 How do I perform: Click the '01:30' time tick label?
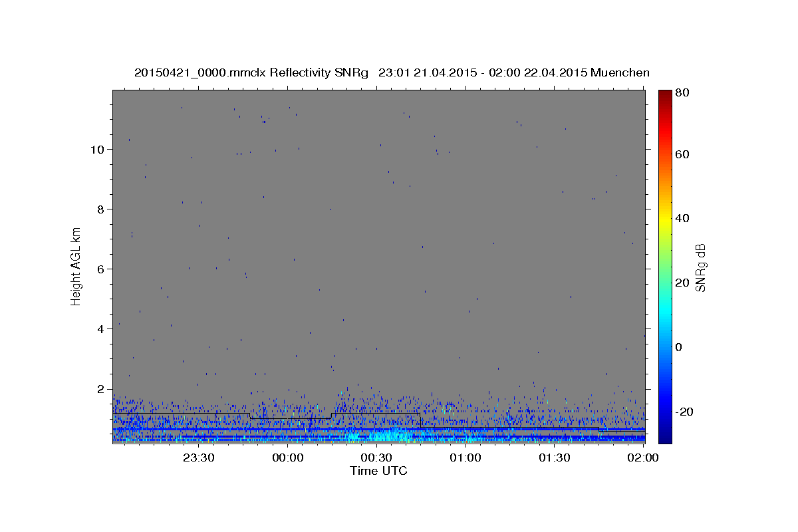(554, 458)
